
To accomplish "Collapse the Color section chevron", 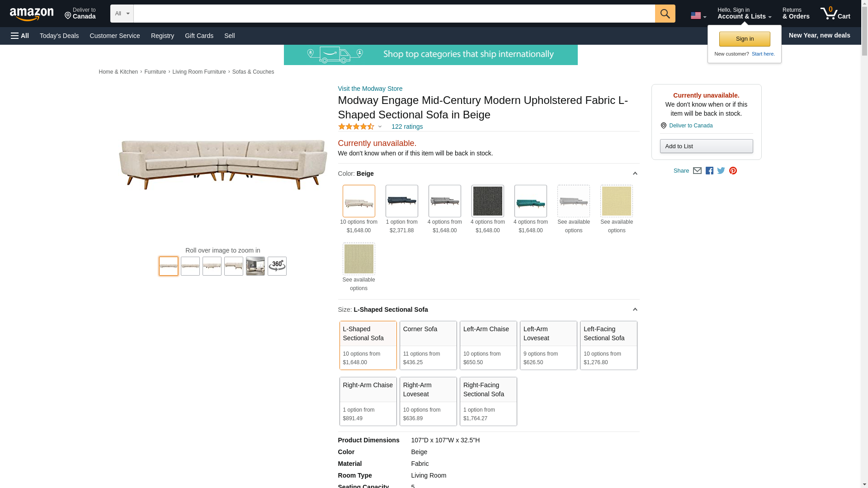I will click(x=635, y=174).
